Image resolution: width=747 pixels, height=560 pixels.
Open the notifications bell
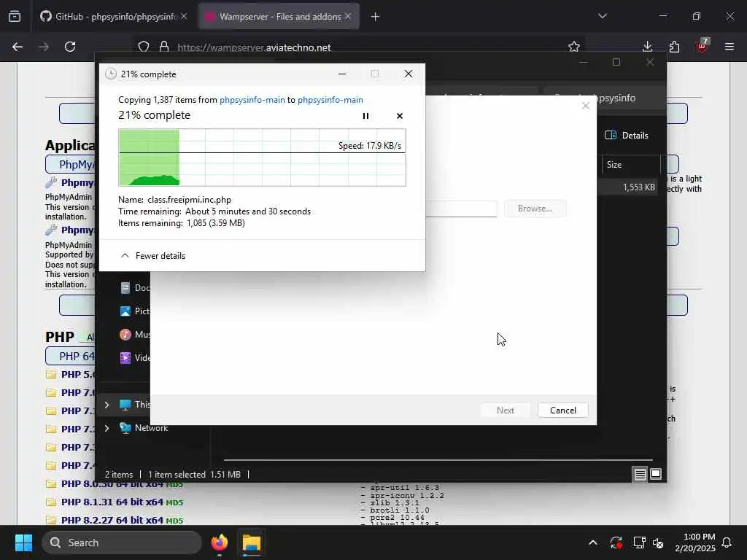click(x=727, y=542)
